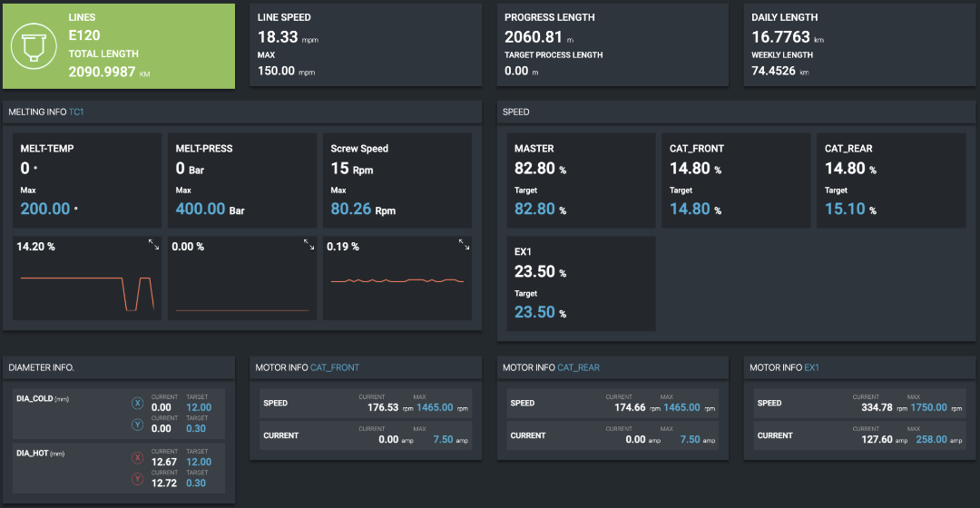The image size is (980, 508).
Task: Click daily length value 16.7763 km
Action: click(788, 37)
